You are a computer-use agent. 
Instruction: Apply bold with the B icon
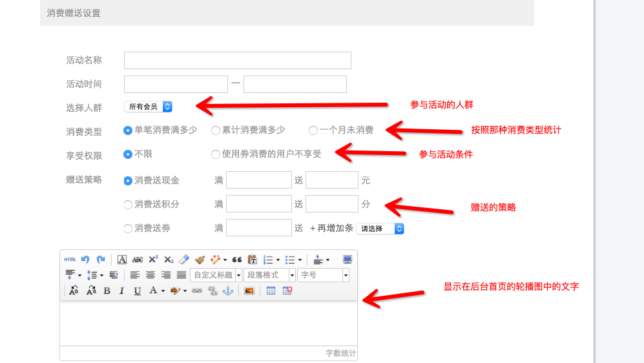tap(107, 291)
